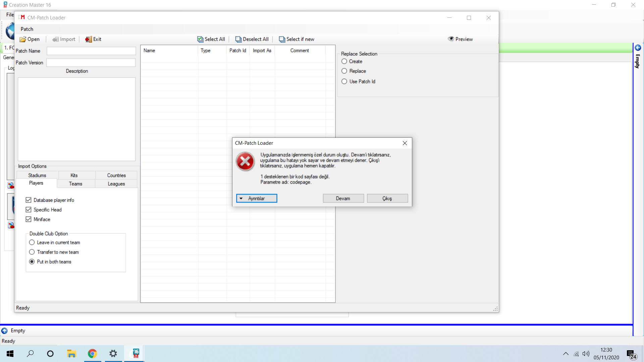Select the Use Patch Id radio button
The width and height of the screenshot is (644, 362).
coord(344,81)
